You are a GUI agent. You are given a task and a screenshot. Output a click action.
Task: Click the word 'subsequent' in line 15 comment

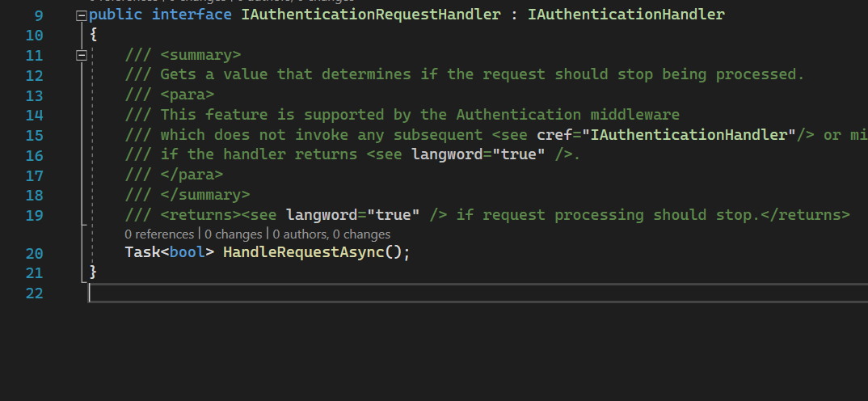pyautogui.click(x=438, y=134)
